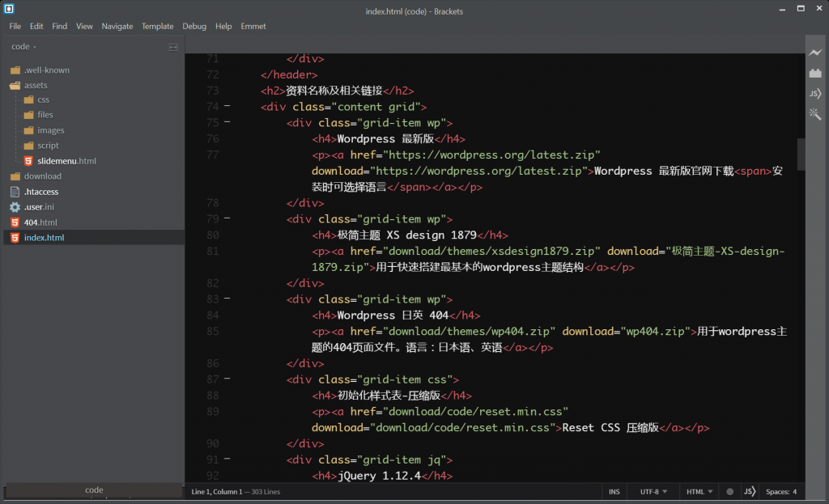The height and width of the screenshot is (504, 829).
Task: Click the JS icon in status bar
Action: tap(750, 491)
